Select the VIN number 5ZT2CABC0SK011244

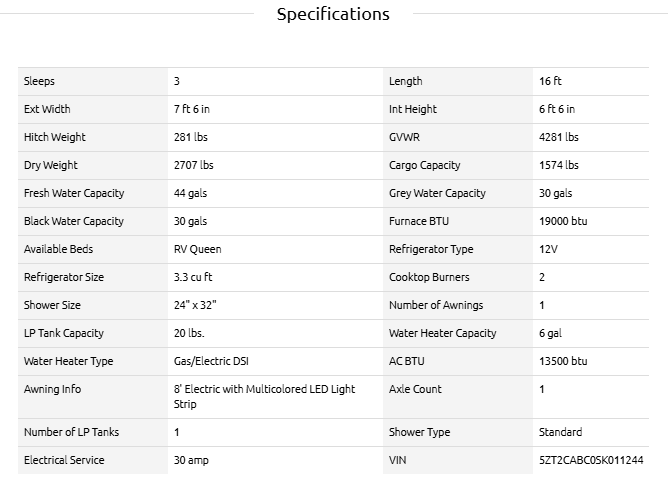coord(590,460)
